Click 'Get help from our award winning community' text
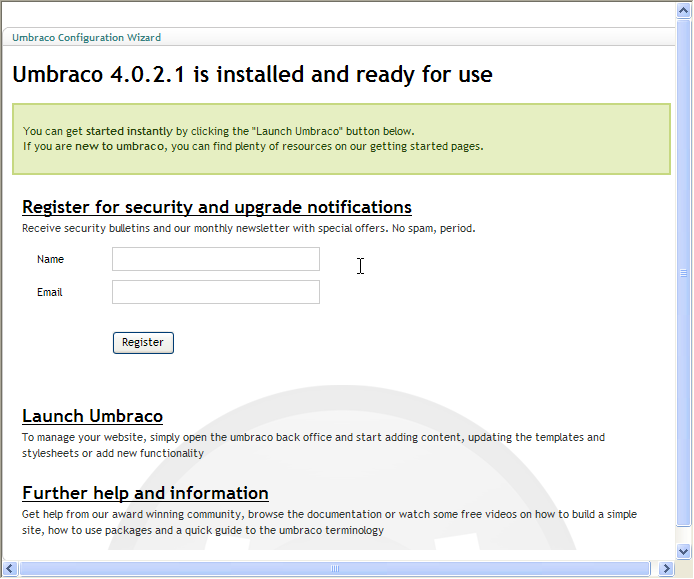The height and width of the screenshot is (579, 694). (x=329, y=522)
